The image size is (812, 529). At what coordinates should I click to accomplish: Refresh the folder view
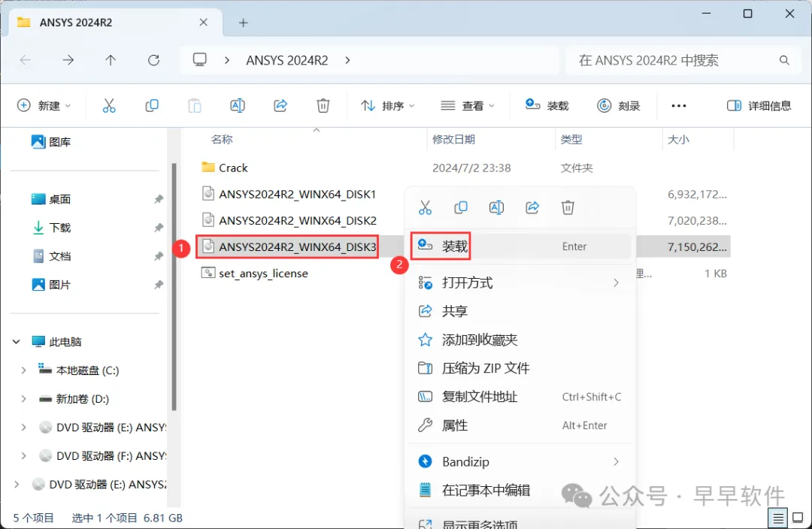click(153, 60)
